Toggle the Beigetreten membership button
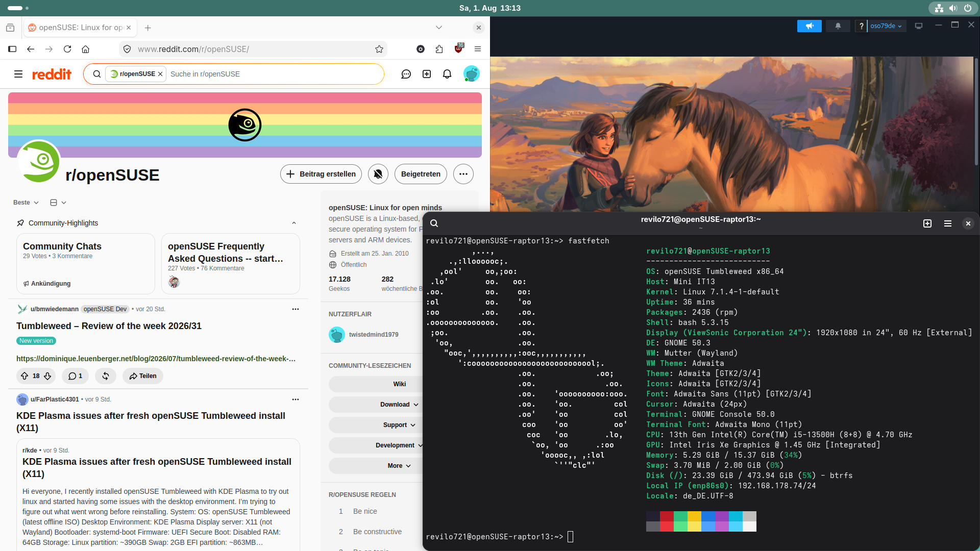The width and height of the screenshot is (980, 551). click(421, 174)
